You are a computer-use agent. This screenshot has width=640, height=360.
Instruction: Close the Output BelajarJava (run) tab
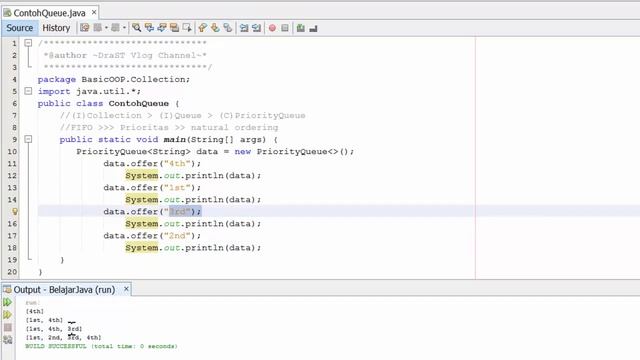point(126,289)
